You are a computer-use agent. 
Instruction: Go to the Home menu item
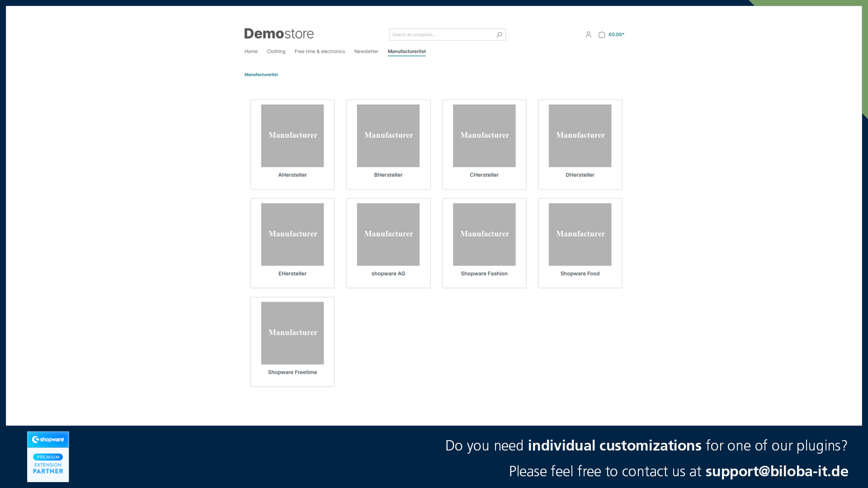[251, 52]
